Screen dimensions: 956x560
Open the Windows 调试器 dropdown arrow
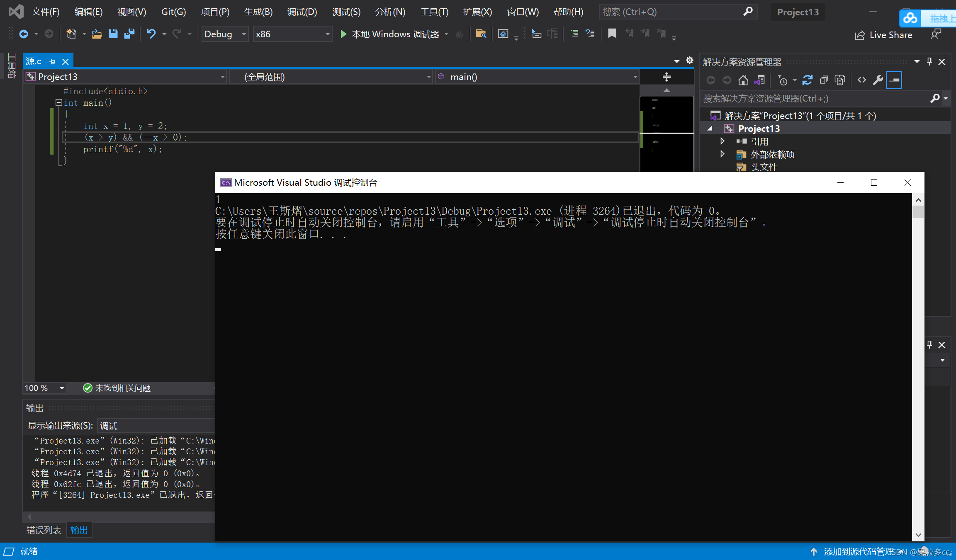point(446,34)
